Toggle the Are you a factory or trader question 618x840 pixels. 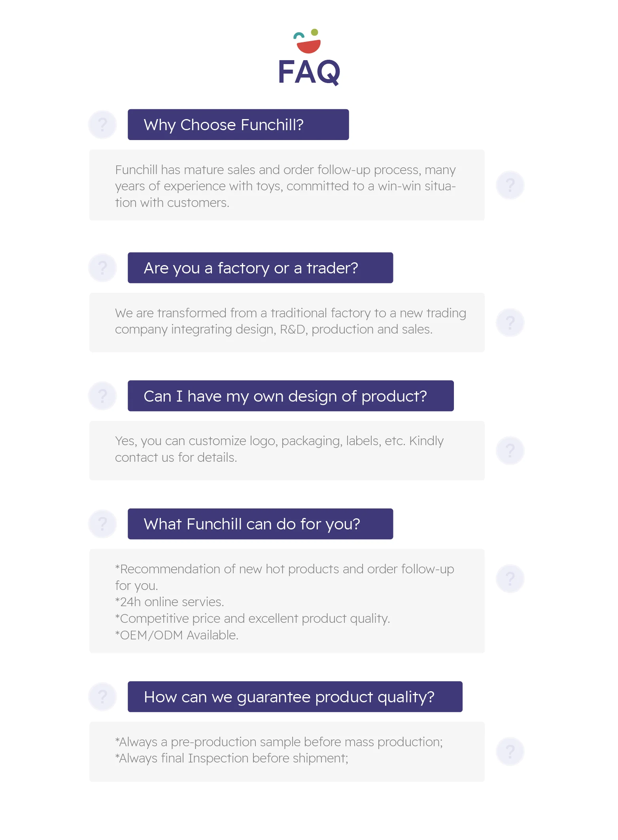coord(260,268)
